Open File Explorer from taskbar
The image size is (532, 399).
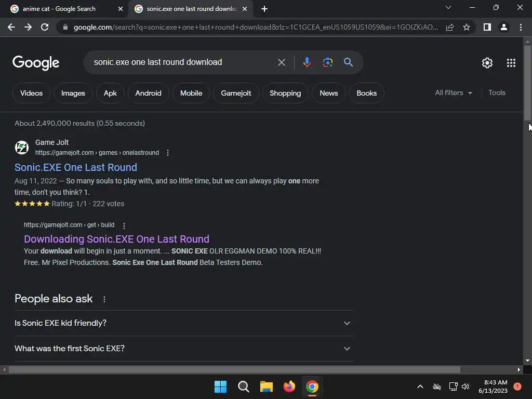(x=267, y=387)
